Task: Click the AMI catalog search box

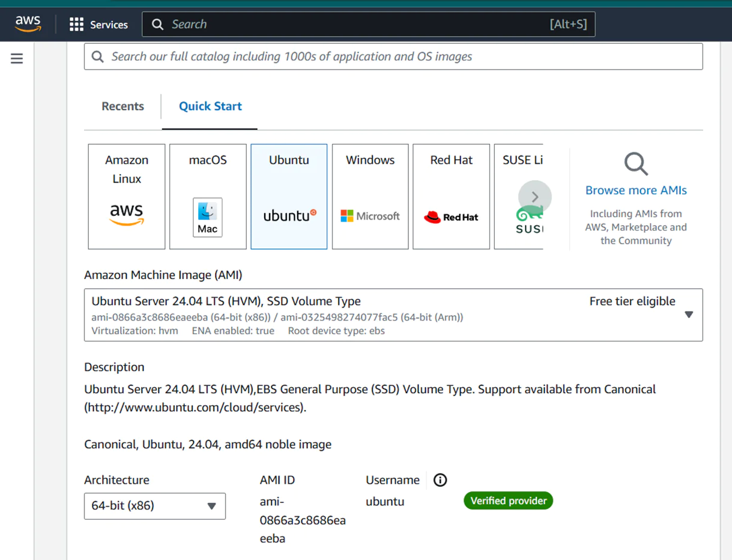Action: click(x=393, y=56)
